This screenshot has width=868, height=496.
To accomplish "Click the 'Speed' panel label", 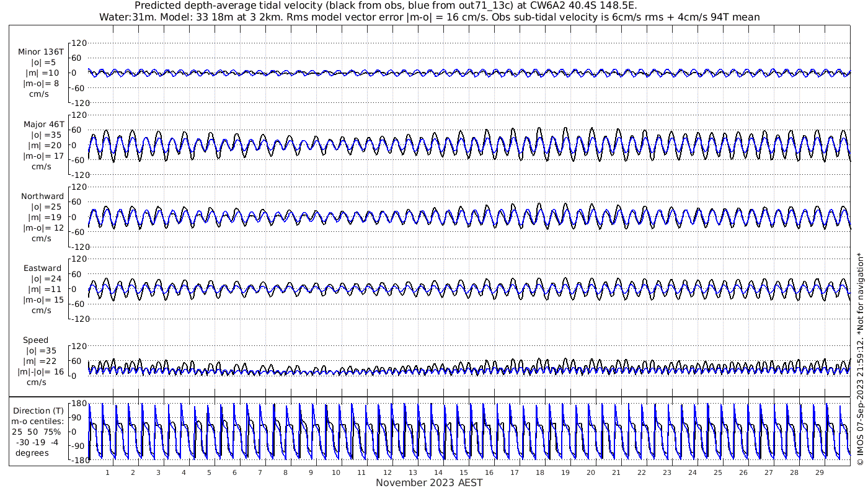I will click(x=36, y=340).
